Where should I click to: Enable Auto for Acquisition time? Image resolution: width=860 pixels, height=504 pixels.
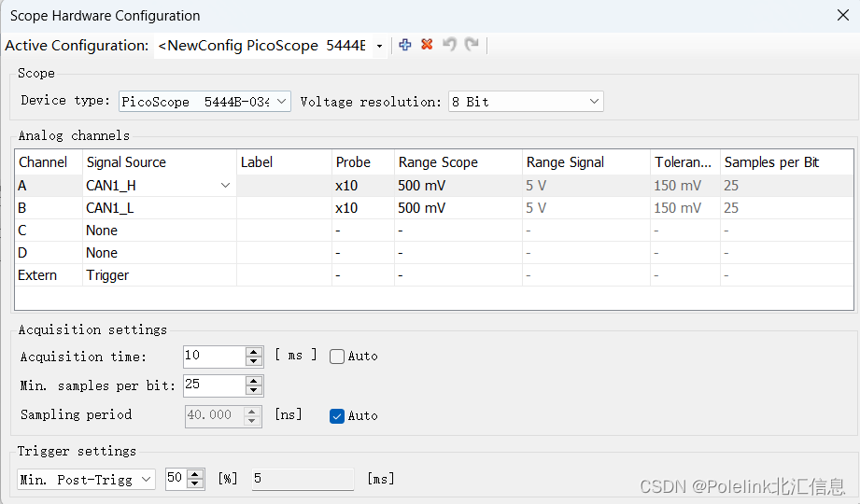(x=337, y=357)
